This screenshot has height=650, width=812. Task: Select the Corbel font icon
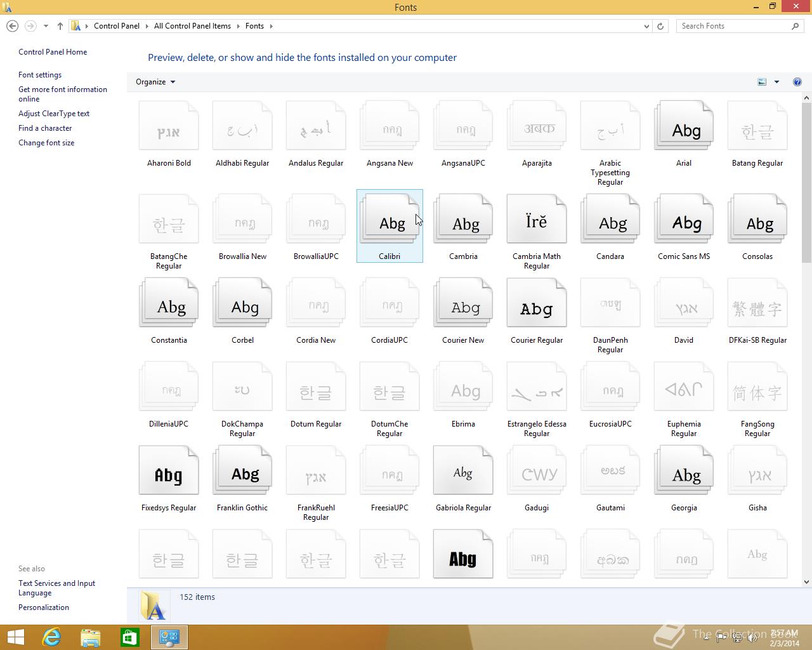click(x=242, y=303)
